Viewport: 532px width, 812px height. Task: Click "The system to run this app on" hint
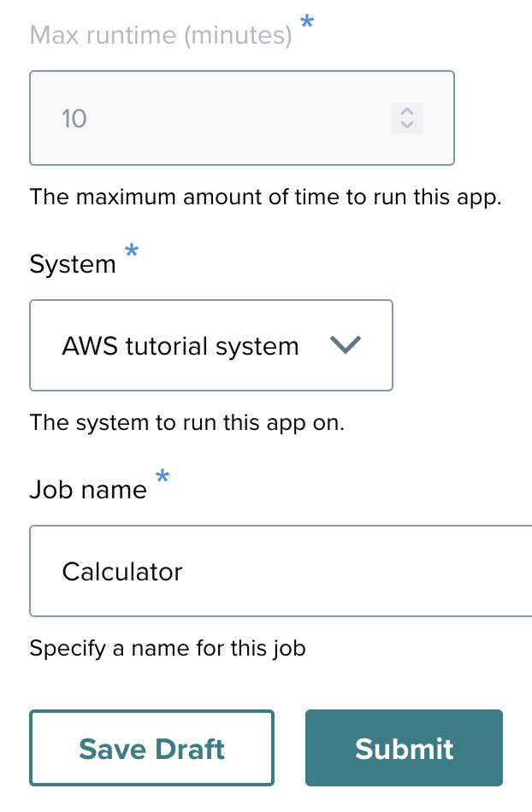pyautogui.click(x=186, y=422)
